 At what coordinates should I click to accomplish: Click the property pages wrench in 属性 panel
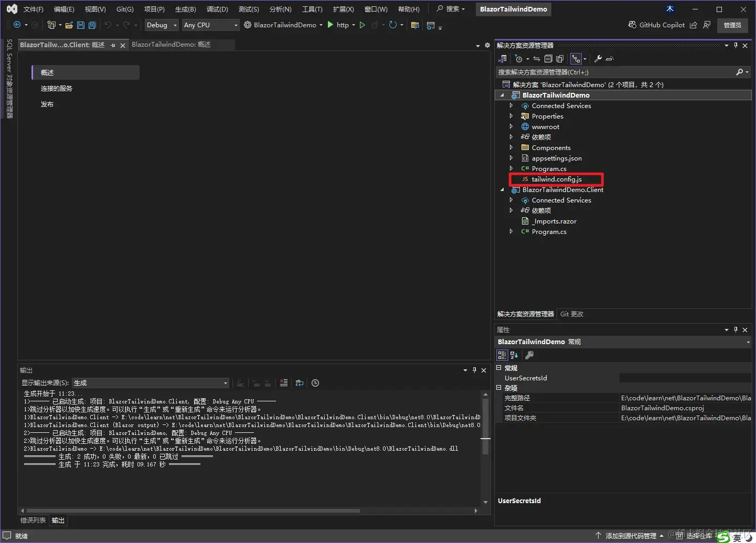click(x=529, y=355)
